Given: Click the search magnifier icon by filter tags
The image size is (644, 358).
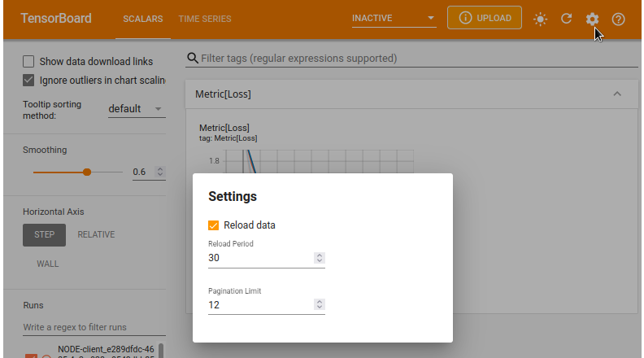Looking at the screenshot, I should click(193, 59).
